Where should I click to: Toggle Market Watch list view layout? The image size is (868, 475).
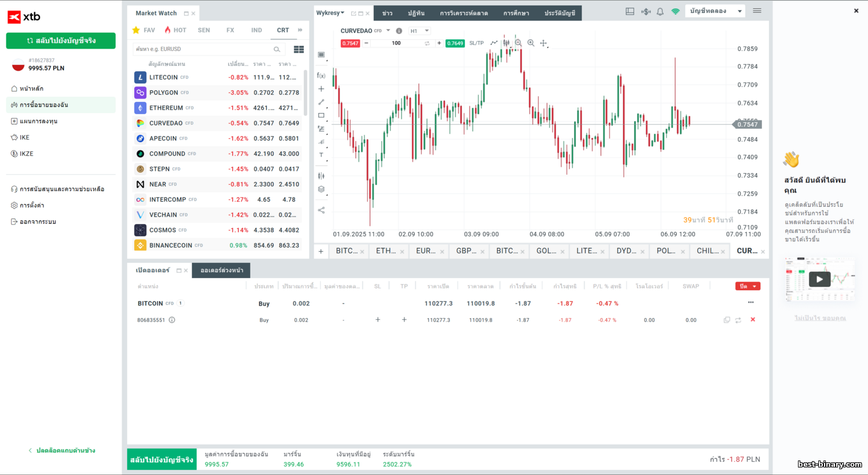(x=299, y=49)
